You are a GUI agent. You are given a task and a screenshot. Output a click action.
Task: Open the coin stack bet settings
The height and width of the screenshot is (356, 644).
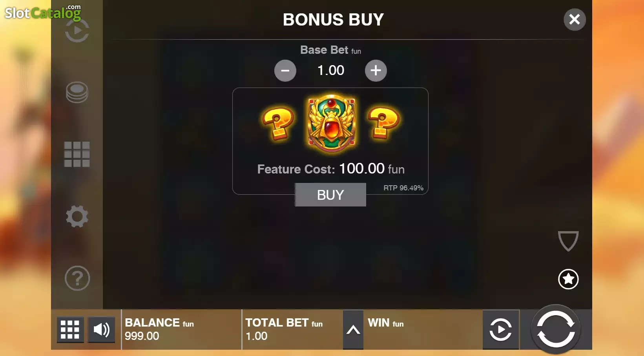click(77, 92)
